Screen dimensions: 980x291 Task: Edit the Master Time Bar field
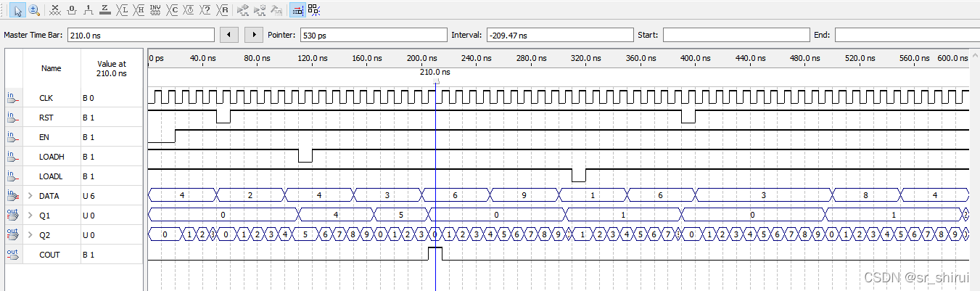tap(140, 35)
